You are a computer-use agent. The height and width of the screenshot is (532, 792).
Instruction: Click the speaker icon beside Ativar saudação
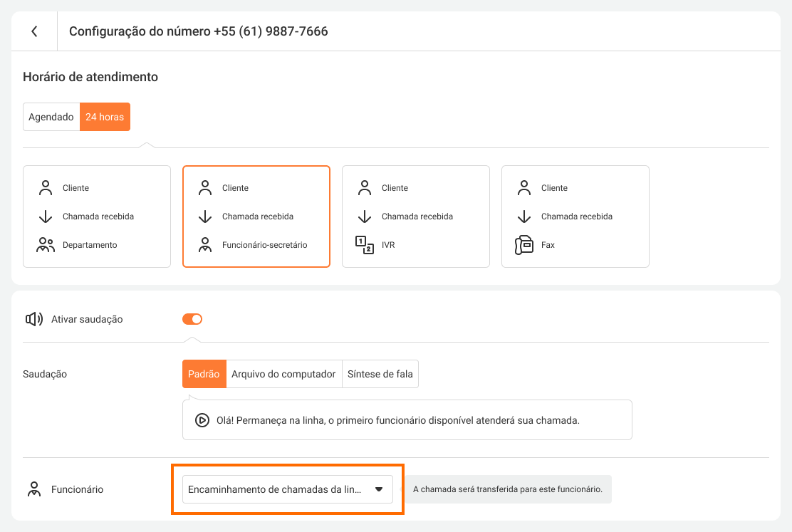[34, 319]
